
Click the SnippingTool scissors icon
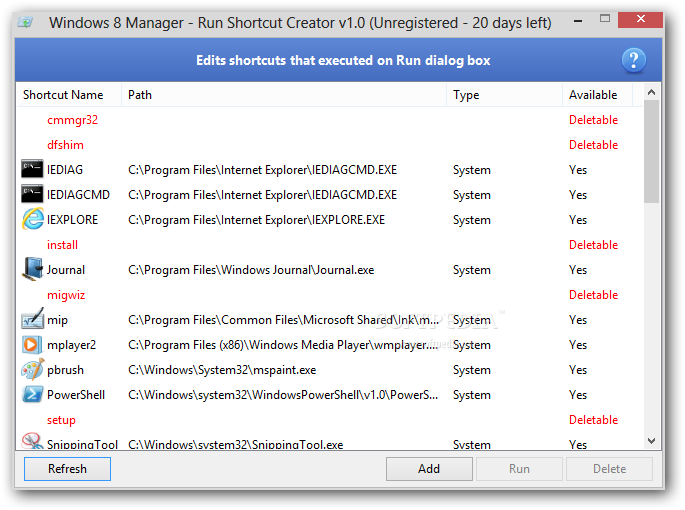tap(32, 441)
